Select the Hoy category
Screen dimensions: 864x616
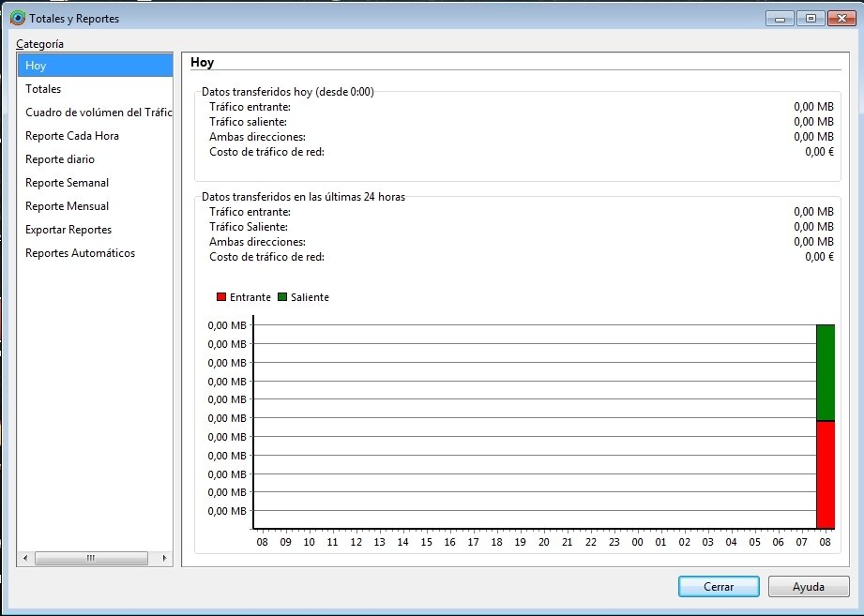pos(96,66)
